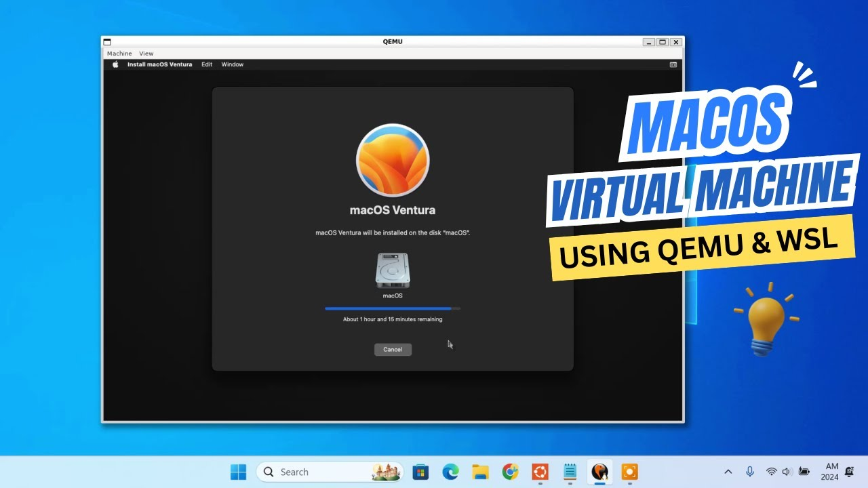Image resolution: width=868 pixels, height=488 pixels.
Task: Open the Edit menu in macOS installer
Action: [207, 64]
